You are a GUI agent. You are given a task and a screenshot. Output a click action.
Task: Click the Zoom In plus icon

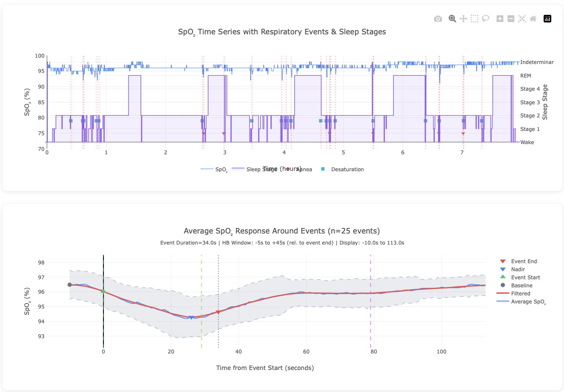(x=500, y=19)
